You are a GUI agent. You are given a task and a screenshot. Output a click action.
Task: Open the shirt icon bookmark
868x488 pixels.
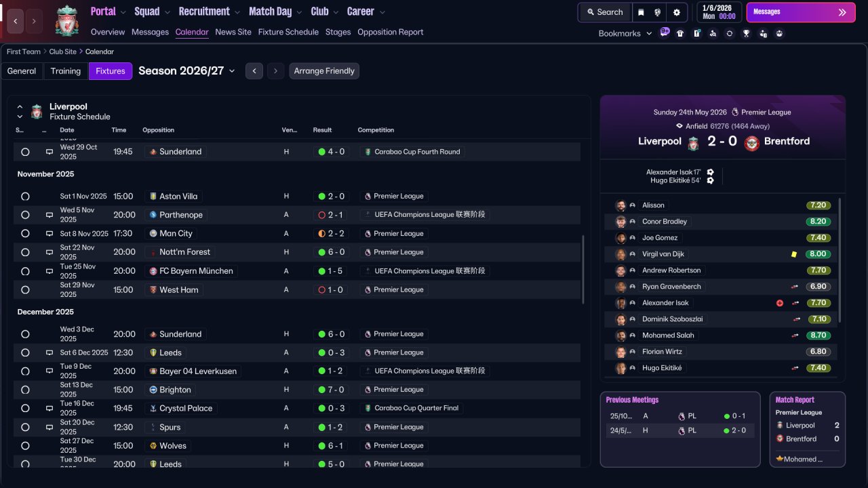coord(680,33)
